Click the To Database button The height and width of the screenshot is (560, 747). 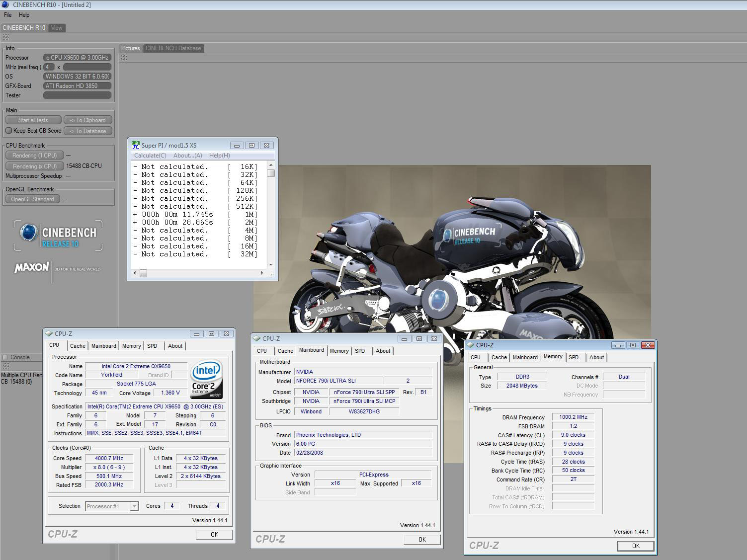pyautogui.click(x=88, y=131)
